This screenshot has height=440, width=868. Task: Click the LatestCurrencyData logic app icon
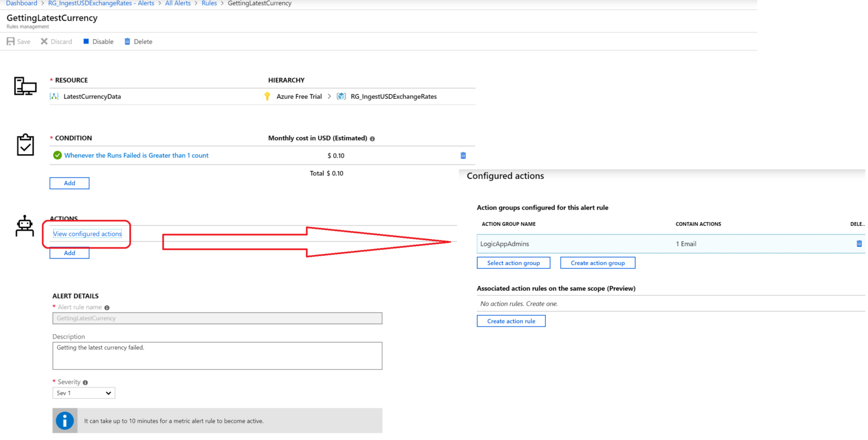[55, 97]
